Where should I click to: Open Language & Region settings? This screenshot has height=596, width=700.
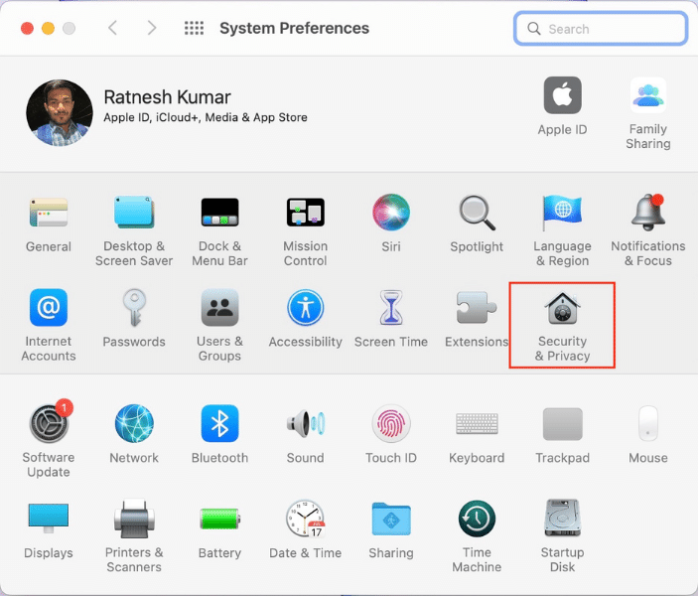(x=562, y=213)
